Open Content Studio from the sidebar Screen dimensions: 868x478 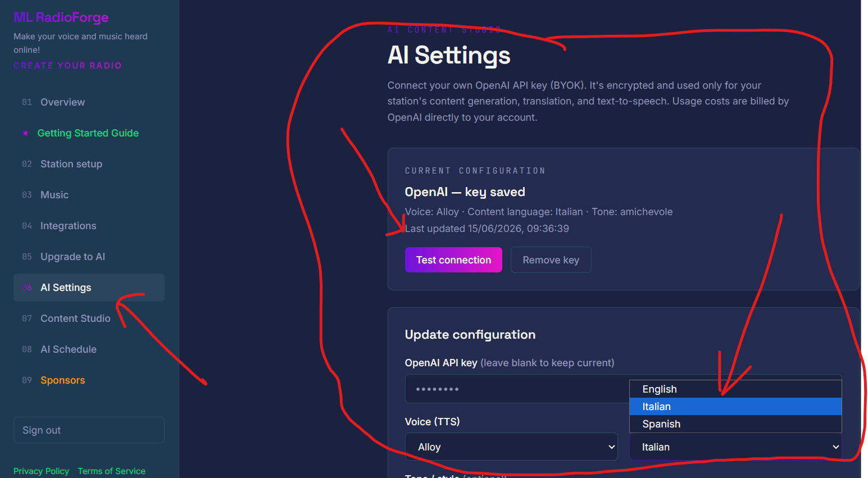tap(89, 318)
